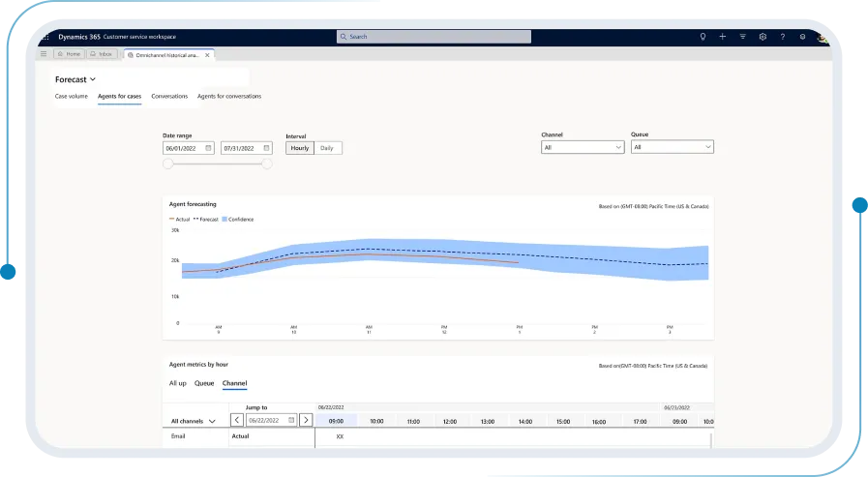Open calendar icon in Jump to field
This screenshot has width=868, height=477.
[291, 420]
